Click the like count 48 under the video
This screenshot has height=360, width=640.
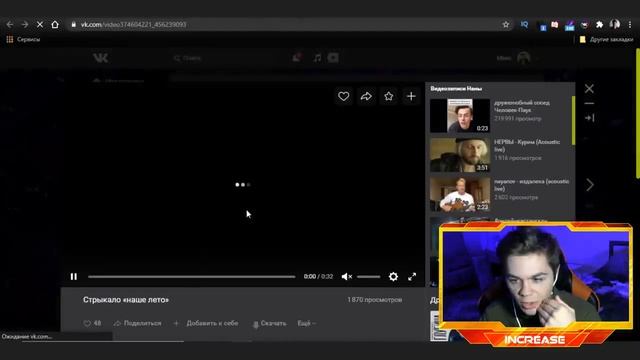pos(92,323)
